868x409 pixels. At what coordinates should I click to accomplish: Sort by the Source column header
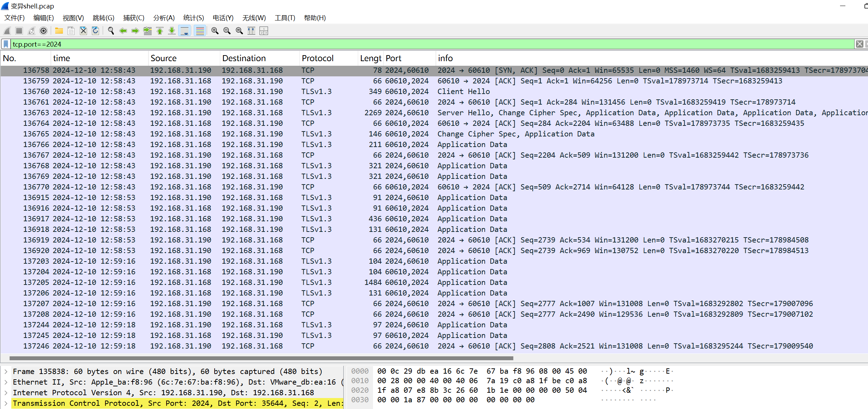pos(184,58)
